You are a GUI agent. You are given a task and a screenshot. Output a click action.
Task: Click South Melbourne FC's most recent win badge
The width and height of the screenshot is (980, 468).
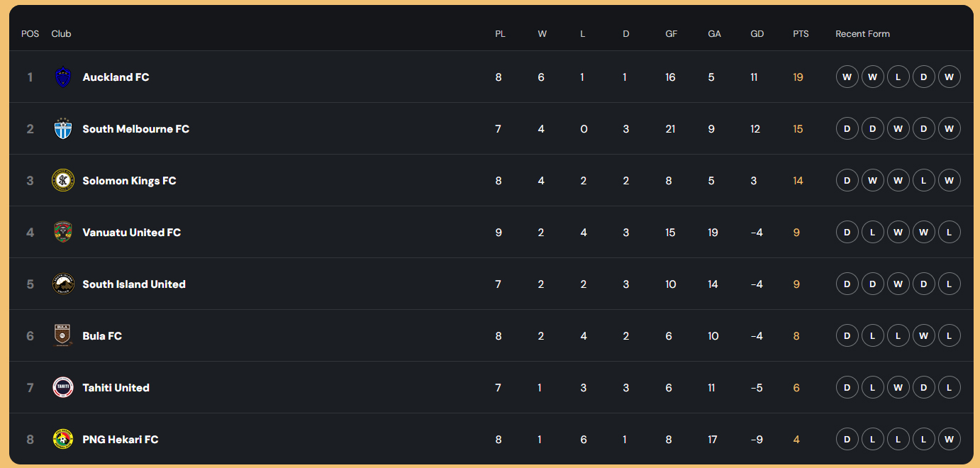[x=949, y=129]
